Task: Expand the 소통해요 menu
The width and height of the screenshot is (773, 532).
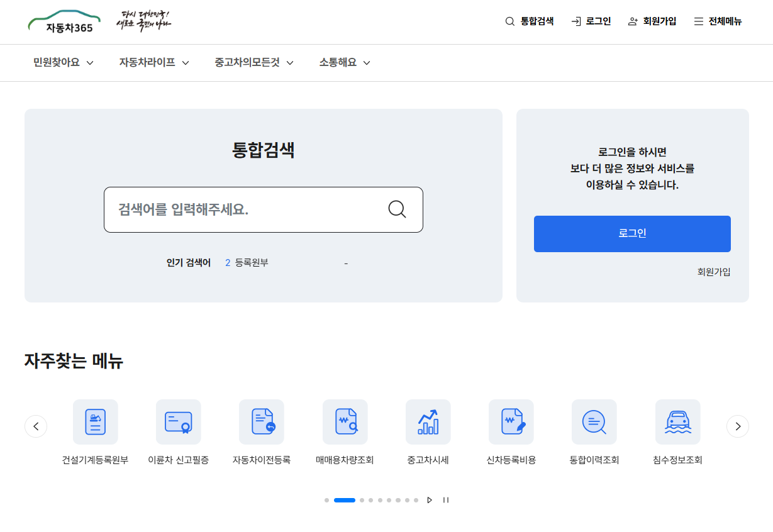Action: [345, 63]
